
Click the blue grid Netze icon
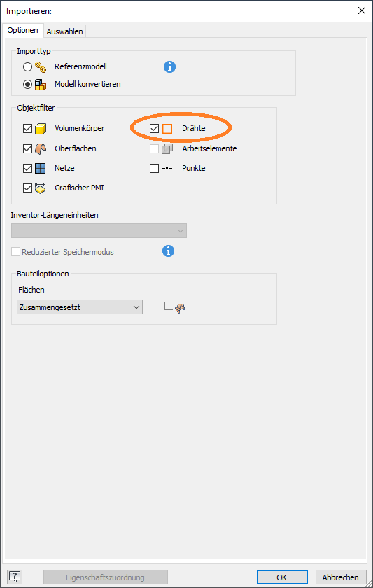[x=40, y=169]
